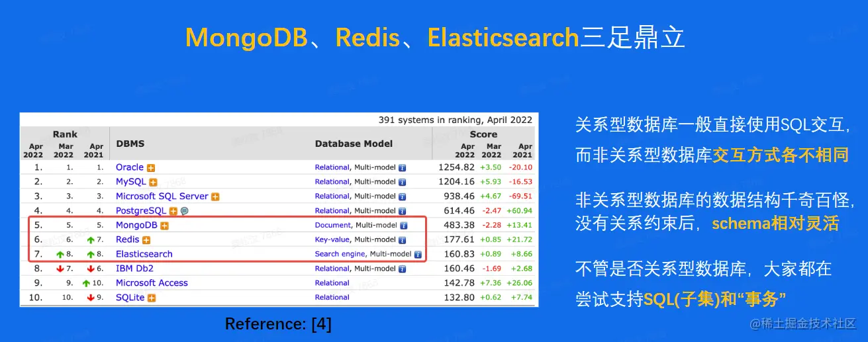Click the 'Reference: [4]' caption
868x342 pixels.
click(x=278, y=324)
